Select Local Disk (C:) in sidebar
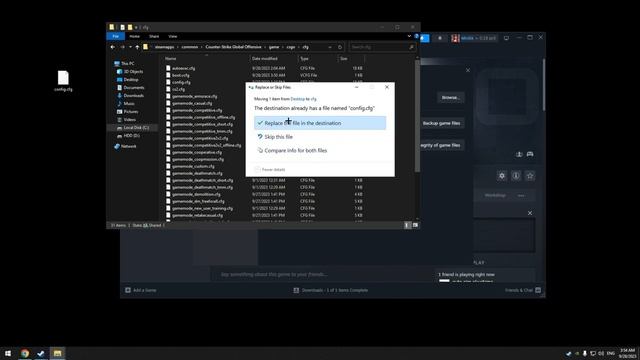 [x=133, y=128]
